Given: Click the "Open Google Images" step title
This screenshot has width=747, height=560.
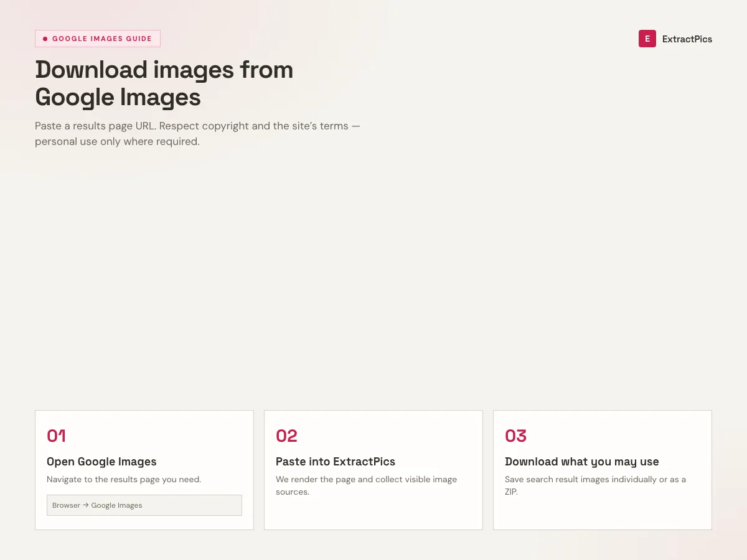Looking at the screenshot, I should [101, 462].
